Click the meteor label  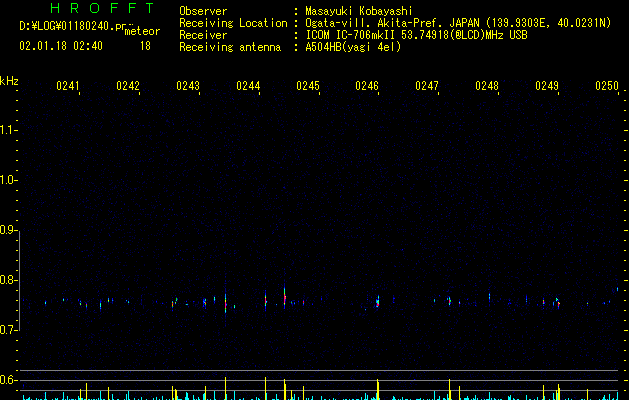142,31
